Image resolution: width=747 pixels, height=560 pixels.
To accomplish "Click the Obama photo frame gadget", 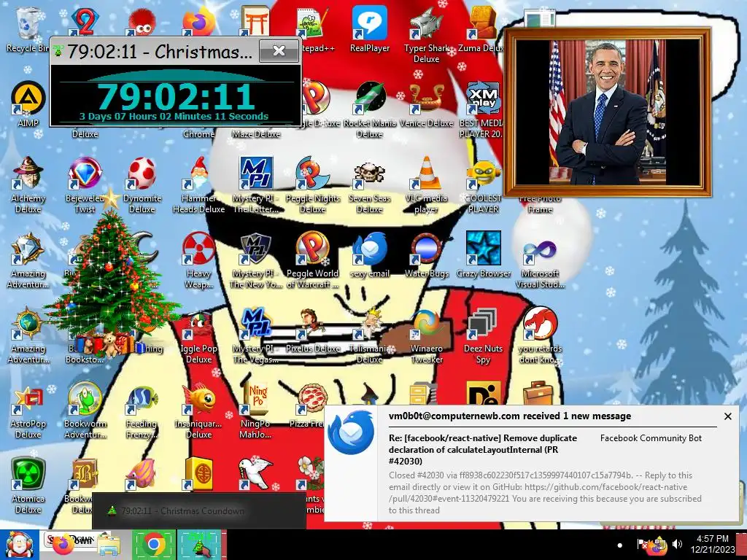I will [608, 112].
